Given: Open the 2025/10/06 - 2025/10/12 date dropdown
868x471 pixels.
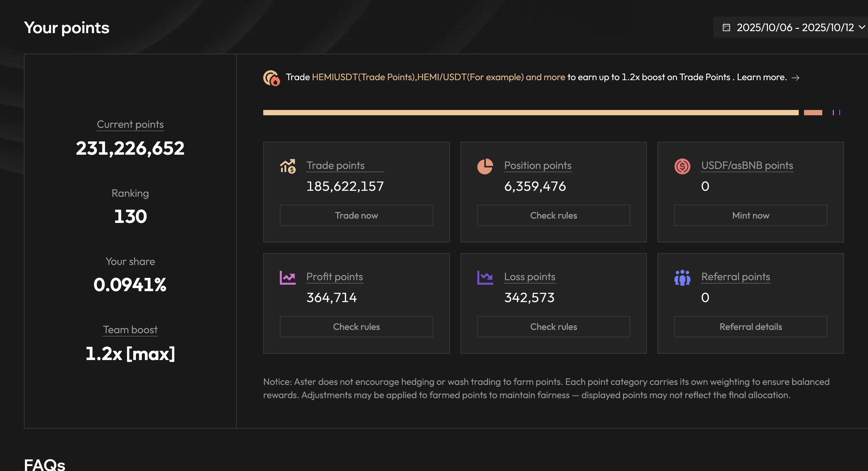Looking at the screenshot, I should pyautogui.click(x=795, y=27).
